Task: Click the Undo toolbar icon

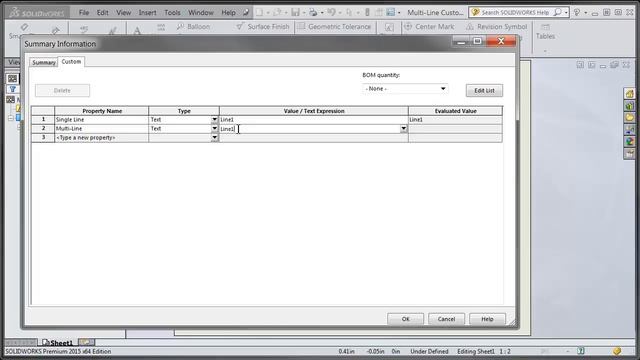Action: click(x=331, y=13)
